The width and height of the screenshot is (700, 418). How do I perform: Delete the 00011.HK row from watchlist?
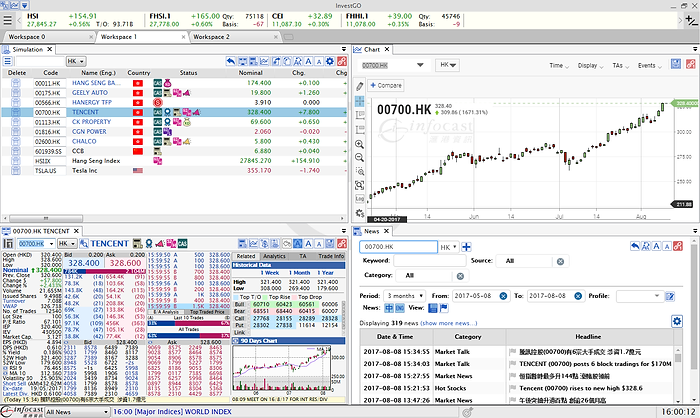click(x=16, y=83)
